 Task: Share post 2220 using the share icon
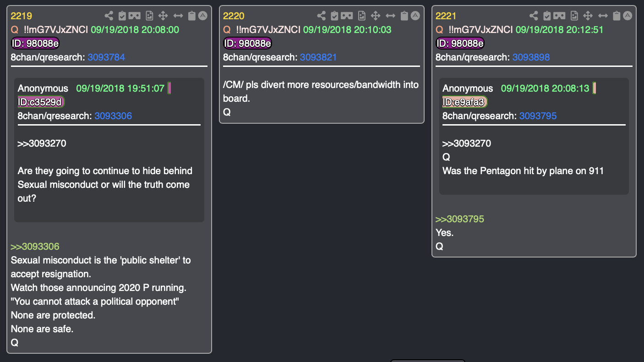tap(322, 16)
